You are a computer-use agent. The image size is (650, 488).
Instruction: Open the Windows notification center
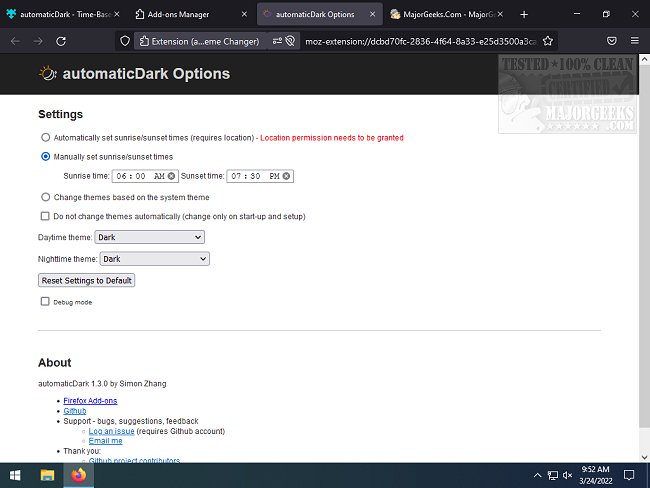click(629, 475)
